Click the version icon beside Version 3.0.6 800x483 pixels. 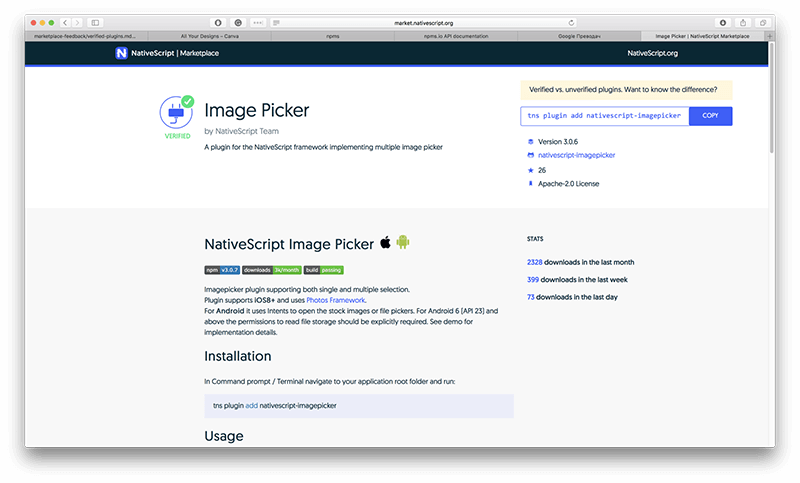(531, 142)
